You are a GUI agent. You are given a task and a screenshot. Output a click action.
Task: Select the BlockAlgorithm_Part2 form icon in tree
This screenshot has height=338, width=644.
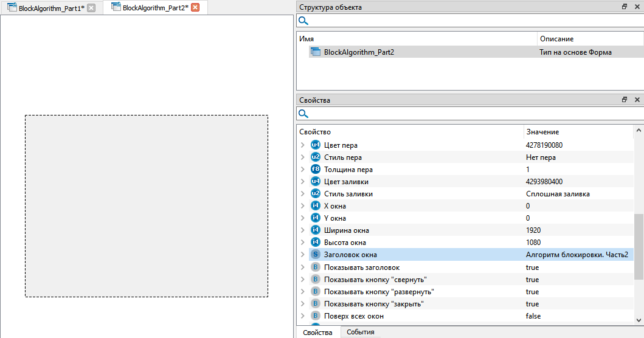point(315,52)
